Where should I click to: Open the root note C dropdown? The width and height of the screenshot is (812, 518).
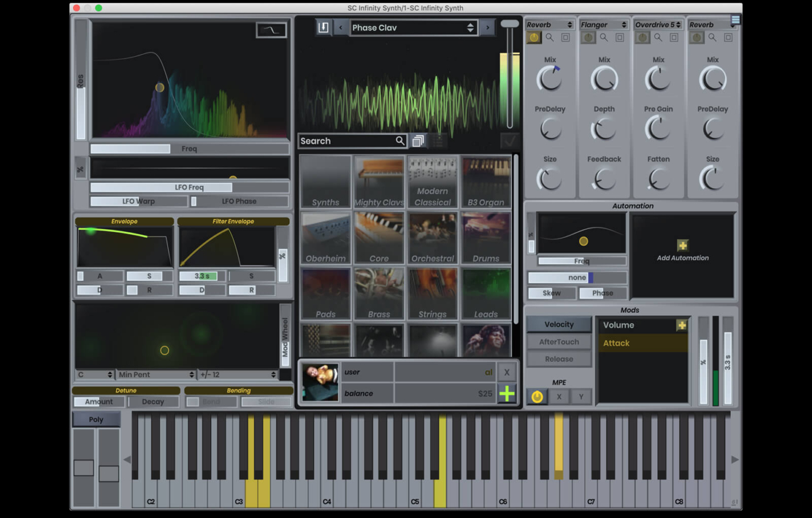click(x=94, y=374)
